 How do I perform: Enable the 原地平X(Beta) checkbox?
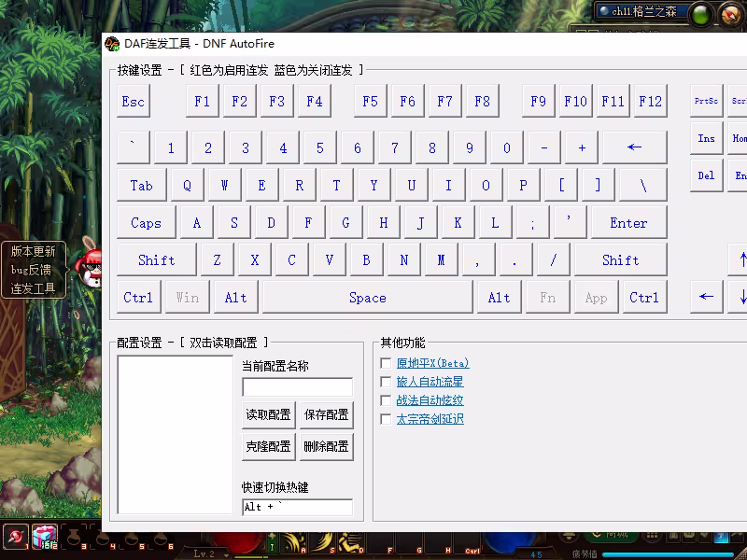(386, 363)
